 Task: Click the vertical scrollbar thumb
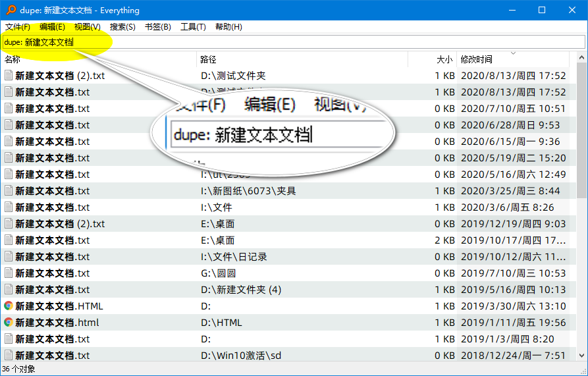pyautogui.click(x=581, y=131)
